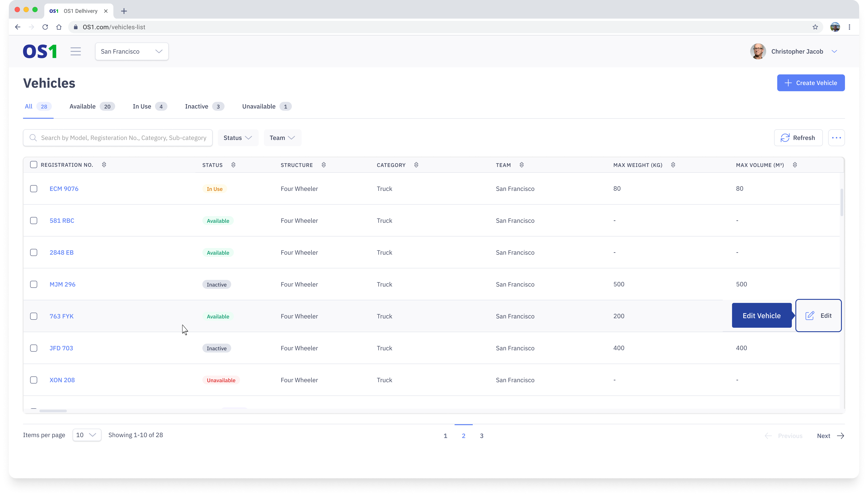The width and height of the screenshot is (868, 496).
Task: Click the Registration No. sort icon
Action: [x=104, y=165]
